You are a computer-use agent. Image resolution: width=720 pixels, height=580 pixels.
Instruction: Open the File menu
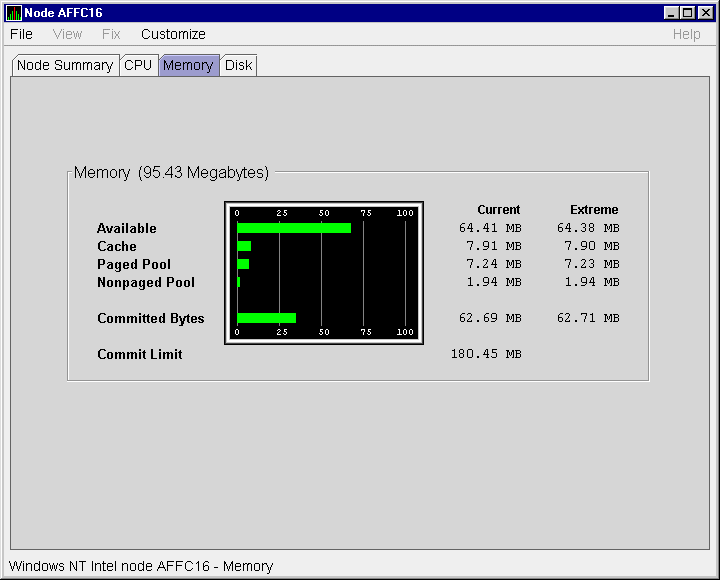click(x=21, y=34)
